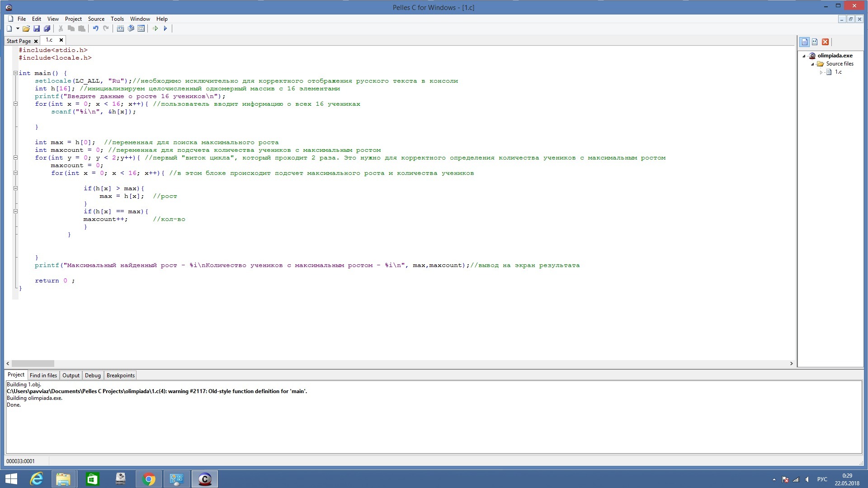Collapse the olimpiada.exe project tree node
Viewport: 868px width, 488px height.
point(804,56)
